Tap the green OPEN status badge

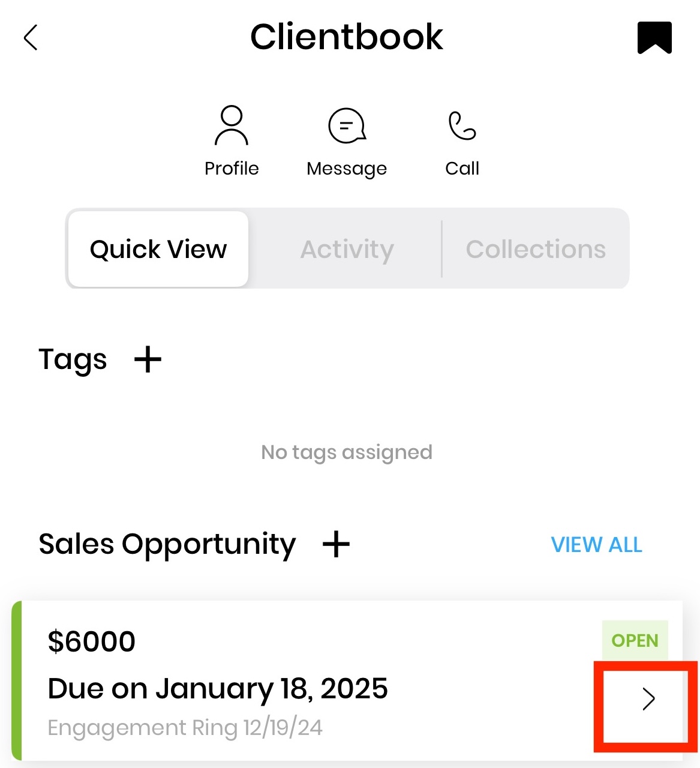(635, 640)
